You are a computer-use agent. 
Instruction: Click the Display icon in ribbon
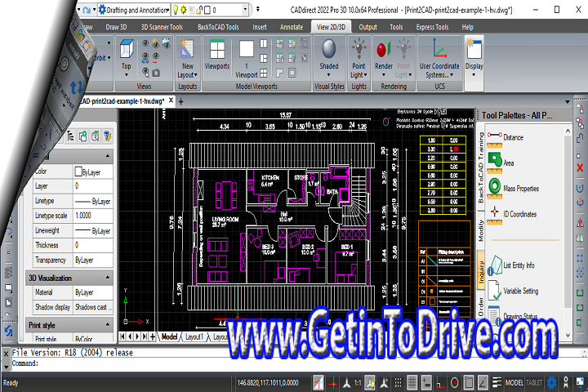click(474, 49)
